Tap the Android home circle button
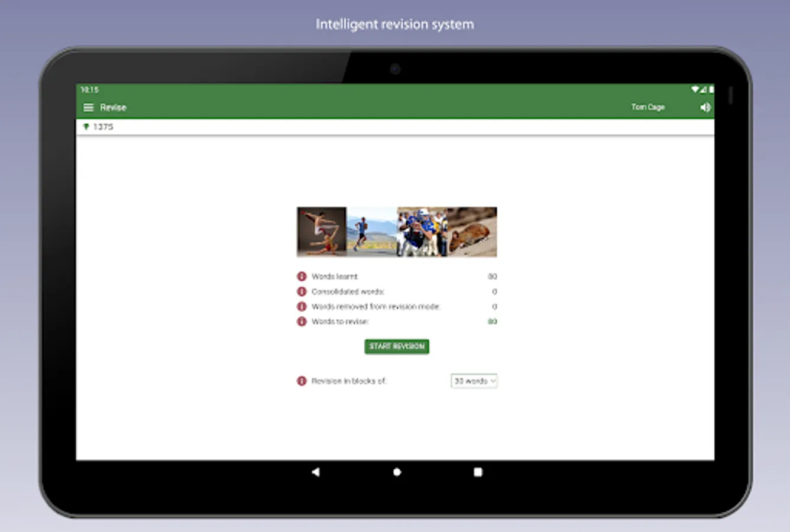This screenshot has width=790, height=532. tap(397, 472)
